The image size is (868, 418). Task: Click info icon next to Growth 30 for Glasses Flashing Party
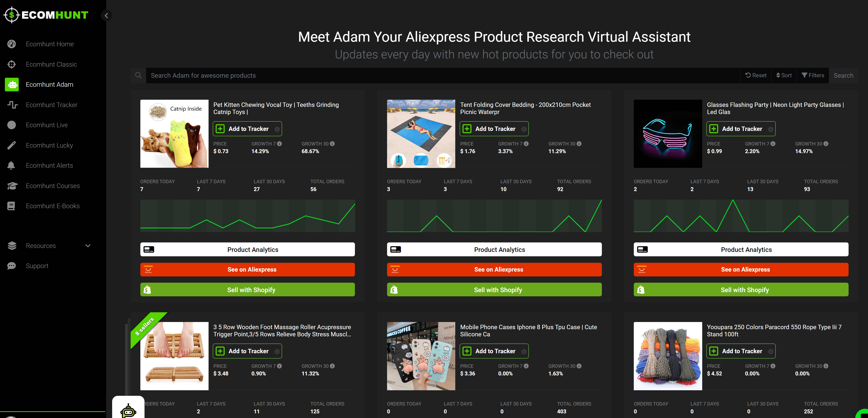pyautogui.click(x=826, y=144)
